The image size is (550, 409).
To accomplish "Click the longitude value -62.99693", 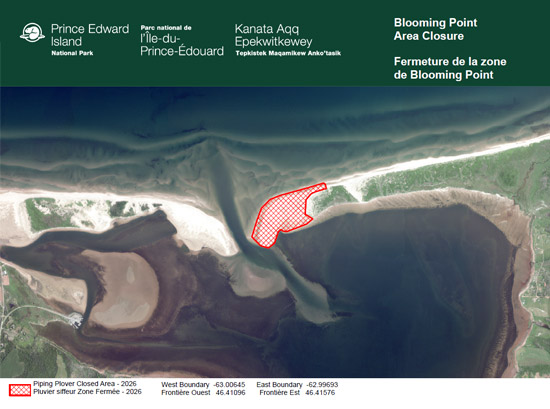I will point(322,385).
